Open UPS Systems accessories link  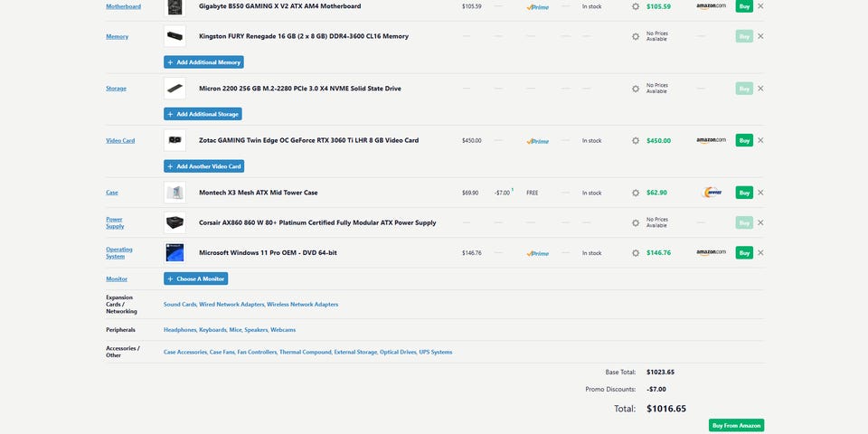(436, 352)
